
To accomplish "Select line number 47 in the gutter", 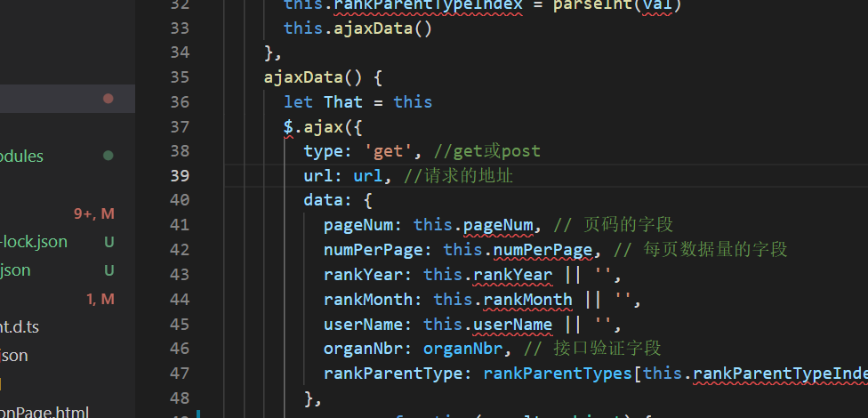I will [x=180, y=374].
